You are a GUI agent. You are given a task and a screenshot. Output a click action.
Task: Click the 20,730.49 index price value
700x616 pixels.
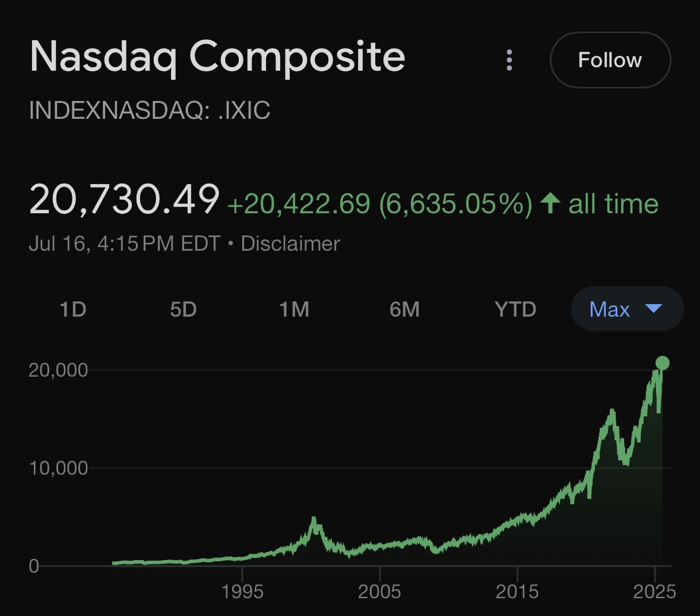pyautogui.click(x=124, y=200)
